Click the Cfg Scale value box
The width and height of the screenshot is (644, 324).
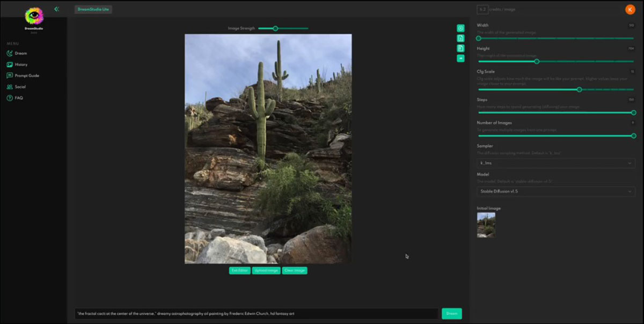[632, 71]
